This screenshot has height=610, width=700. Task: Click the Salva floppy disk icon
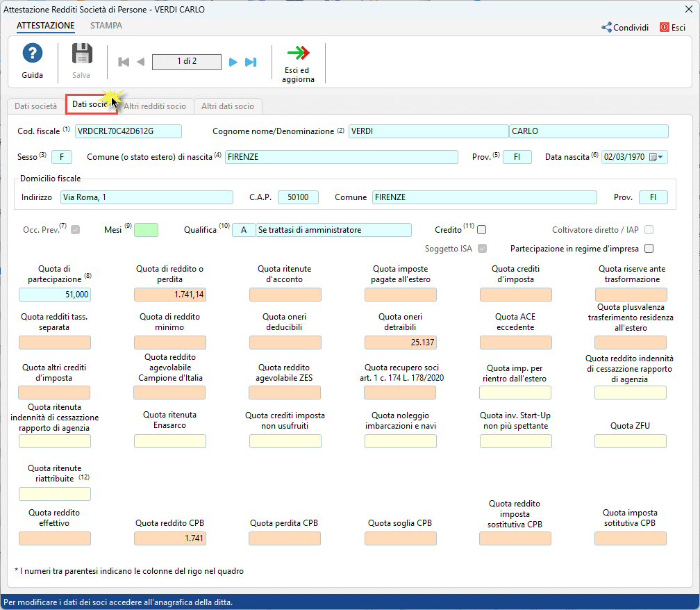point(82,54)
